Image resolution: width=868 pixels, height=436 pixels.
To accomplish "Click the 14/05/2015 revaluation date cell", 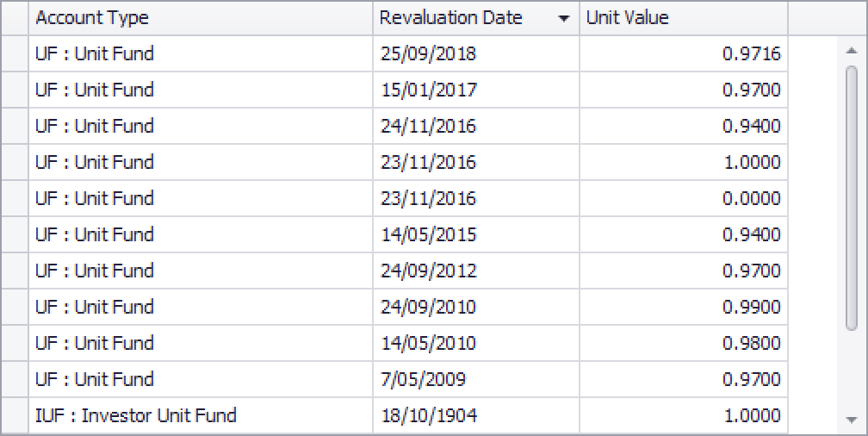I will [476, 234].
